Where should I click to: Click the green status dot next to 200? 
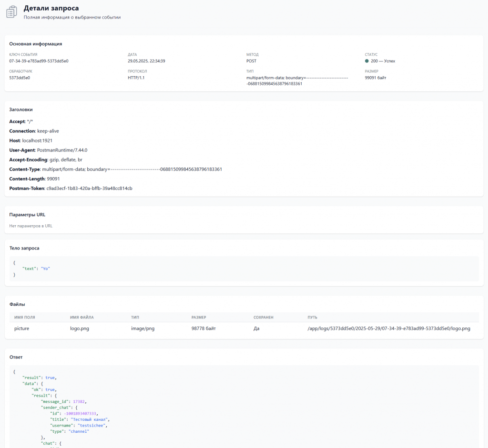366,61
